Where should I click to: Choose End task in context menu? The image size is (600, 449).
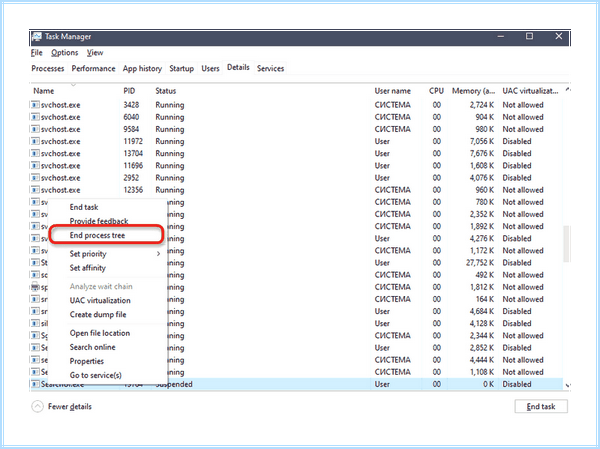point(84,207)
